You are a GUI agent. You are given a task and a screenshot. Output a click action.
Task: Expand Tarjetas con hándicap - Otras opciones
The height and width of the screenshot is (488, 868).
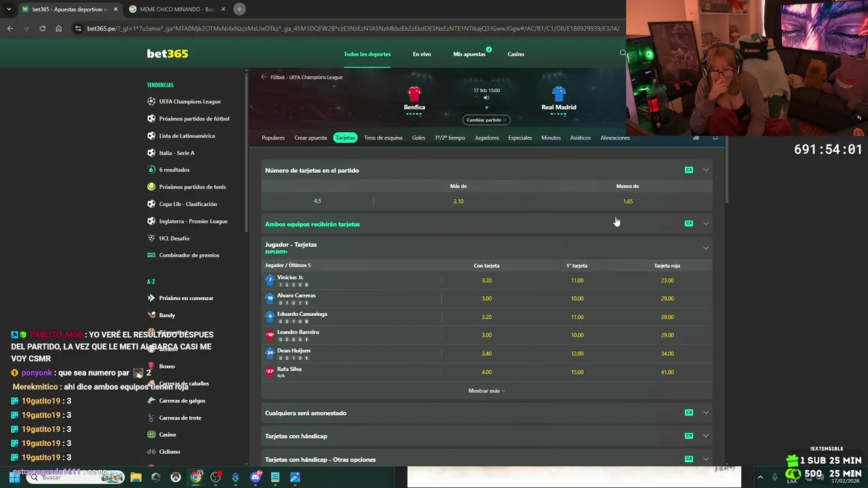click(x=706, y=460)
